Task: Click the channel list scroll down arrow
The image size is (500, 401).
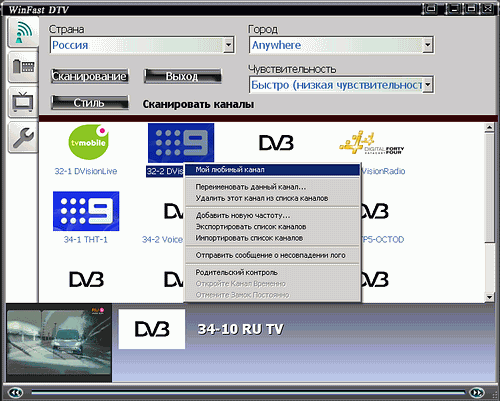Action: 489,297
